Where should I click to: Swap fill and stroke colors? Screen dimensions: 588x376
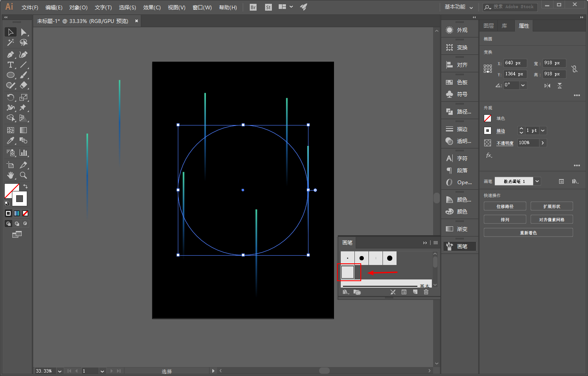26,186
